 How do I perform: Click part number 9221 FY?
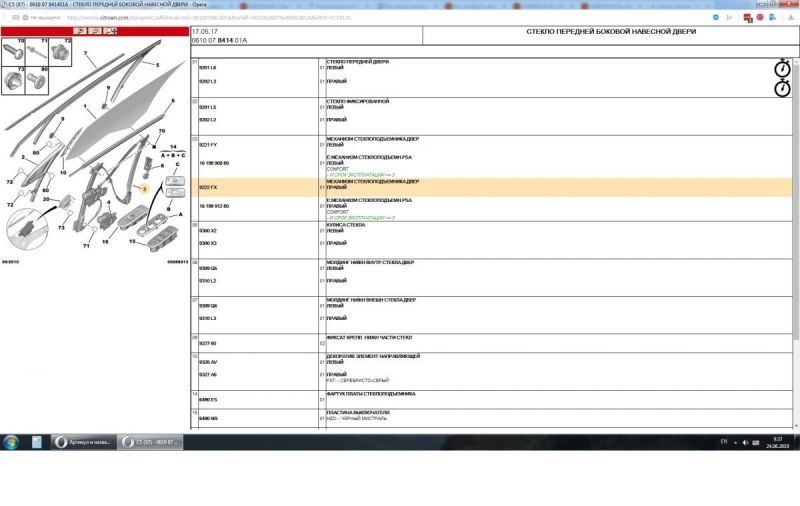pos(209,144)
